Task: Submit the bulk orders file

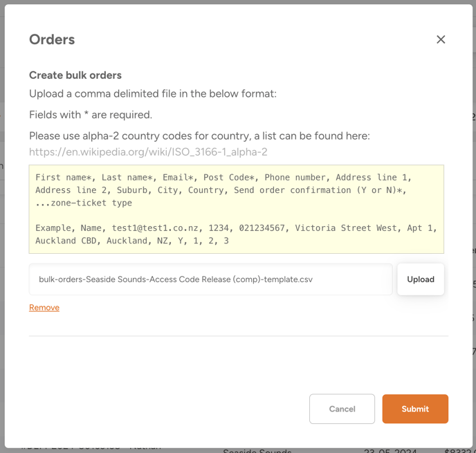Action: point(415,409)
